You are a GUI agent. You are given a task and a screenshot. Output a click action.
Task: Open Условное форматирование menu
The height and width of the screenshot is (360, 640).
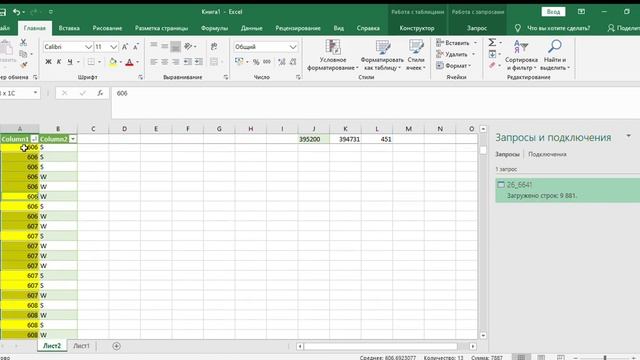point(333,55)
